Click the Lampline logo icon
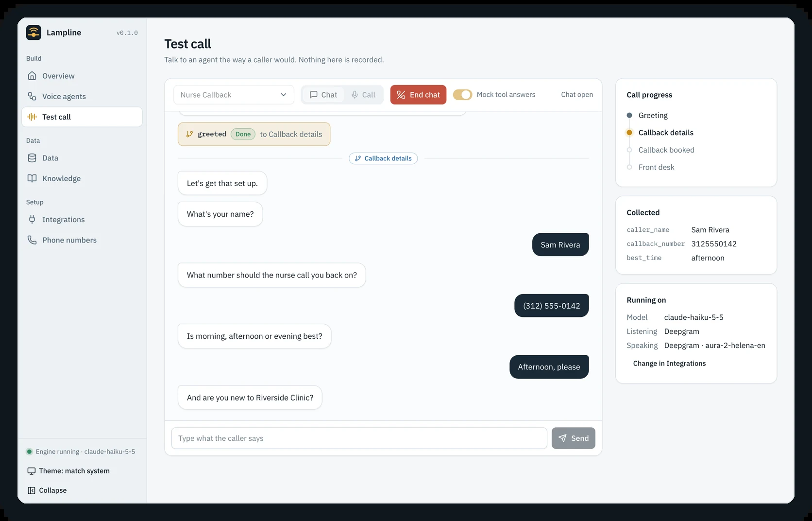Image resolution: width=812 pixels, height=521 pixels. coord(34,33)
